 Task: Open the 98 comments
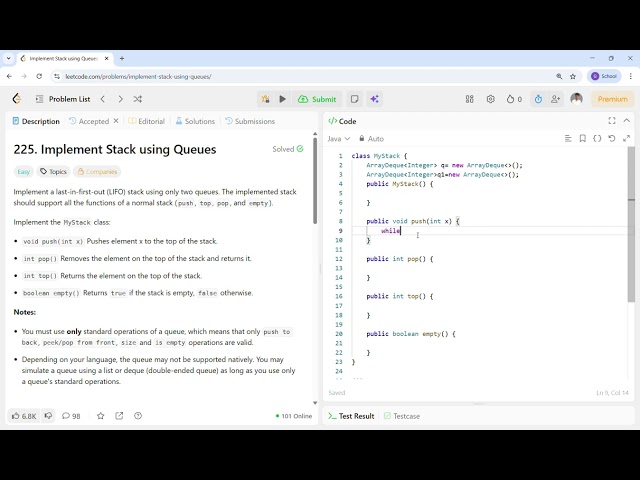[71, 416]
